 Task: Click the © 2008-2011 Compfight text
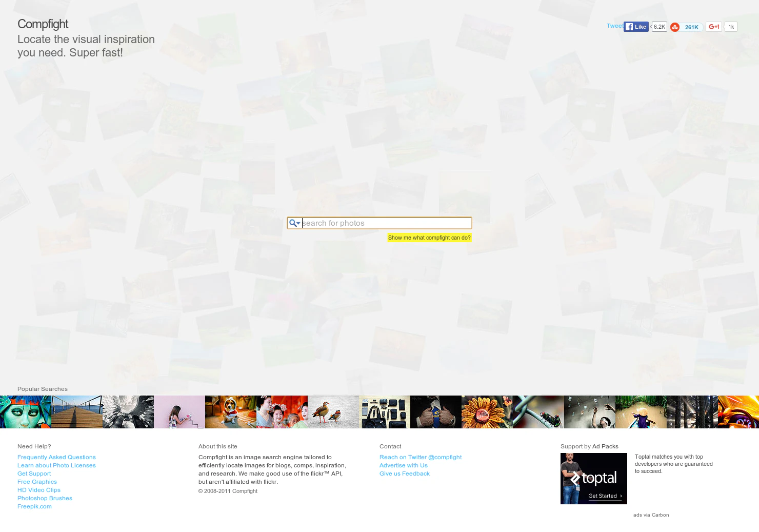(x=228, y=491)
